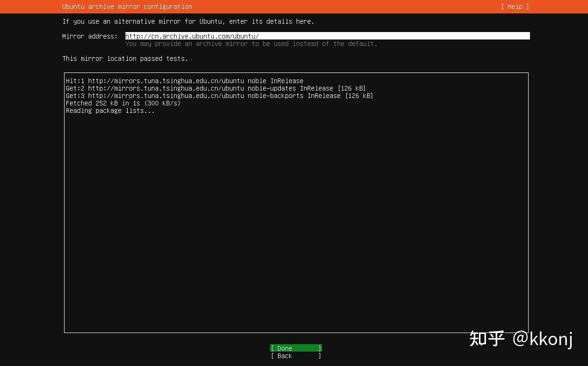Image resolution: width=588 pixels, height=366 pixels.
Task: Open the Help menu in the top bar
Action: (x=515, y=7)
